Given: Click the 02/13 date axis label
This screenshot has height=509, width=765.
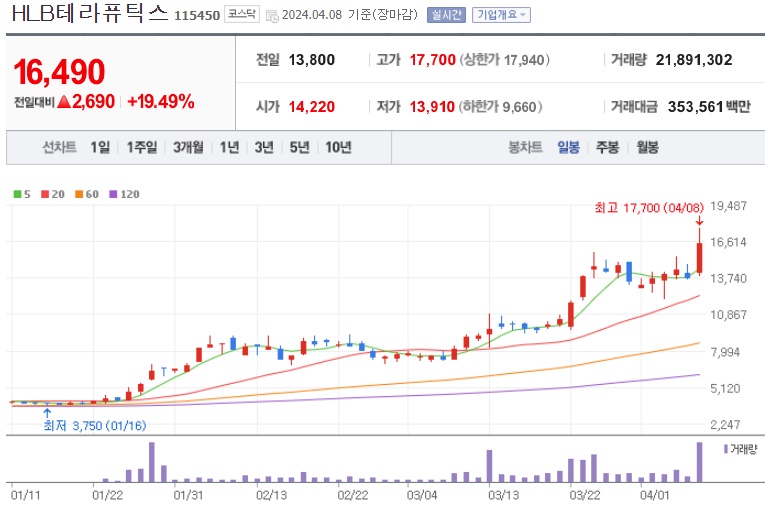Looking at the screenshot, I should pos(272,495).
